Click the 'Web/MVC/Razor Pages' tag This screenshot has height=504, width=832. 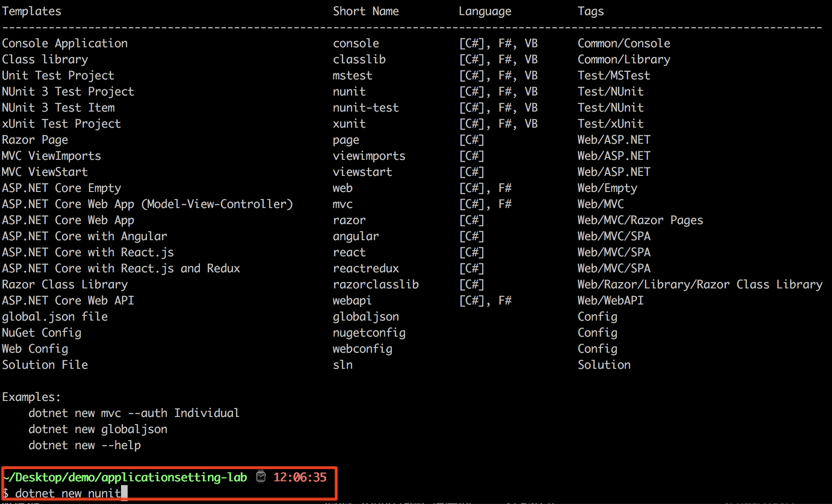click(x=640, y=220)
